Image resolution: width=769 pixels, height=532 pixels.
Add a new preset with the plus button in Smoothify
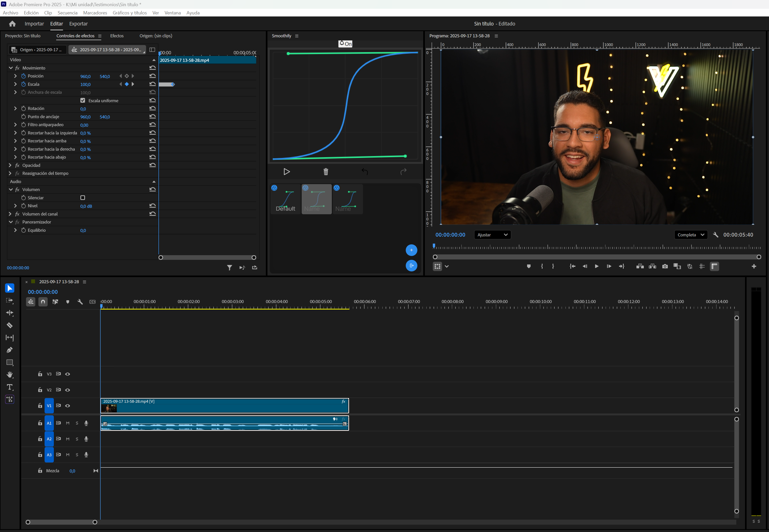pyautogui.click(x=411, y=250)
